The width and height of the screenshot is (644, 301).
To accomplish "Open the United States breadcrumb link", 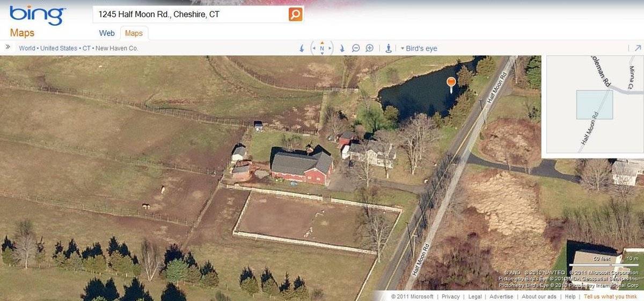I will (59, 48).
